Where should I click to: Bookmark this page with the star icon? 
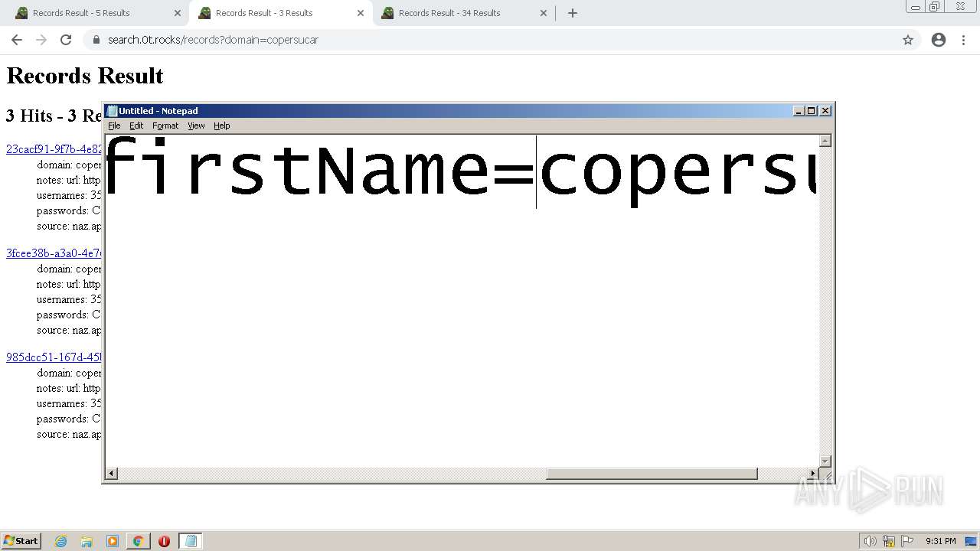click(908, 40)
